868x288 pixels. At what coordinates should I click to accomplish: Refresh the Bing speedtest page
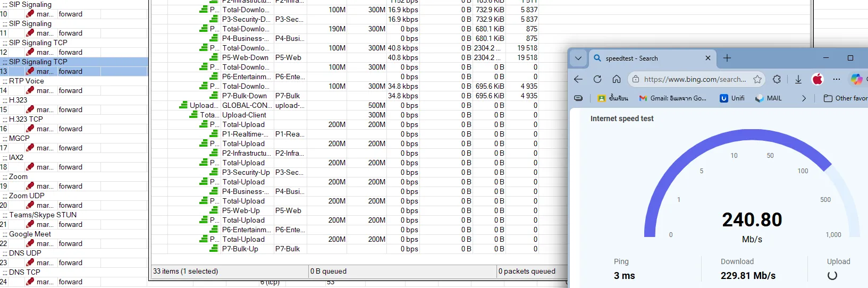point(597,79)
